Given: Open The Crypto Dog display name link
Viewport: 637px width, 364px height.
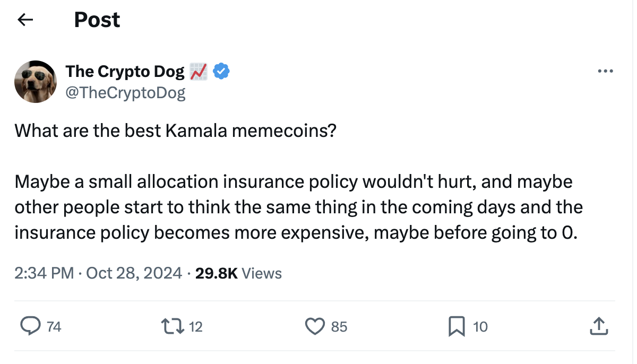Looking at the screenshot, I should point(125,71).
